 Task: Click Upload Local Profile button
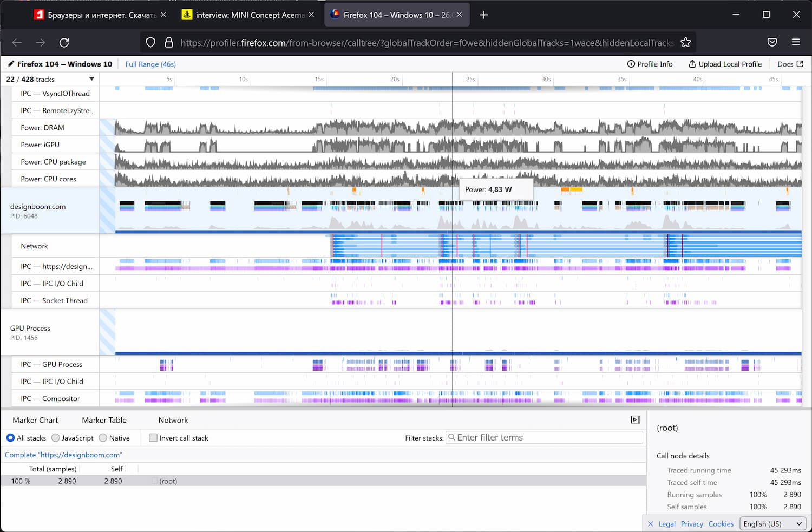click(x=725, y=64)
